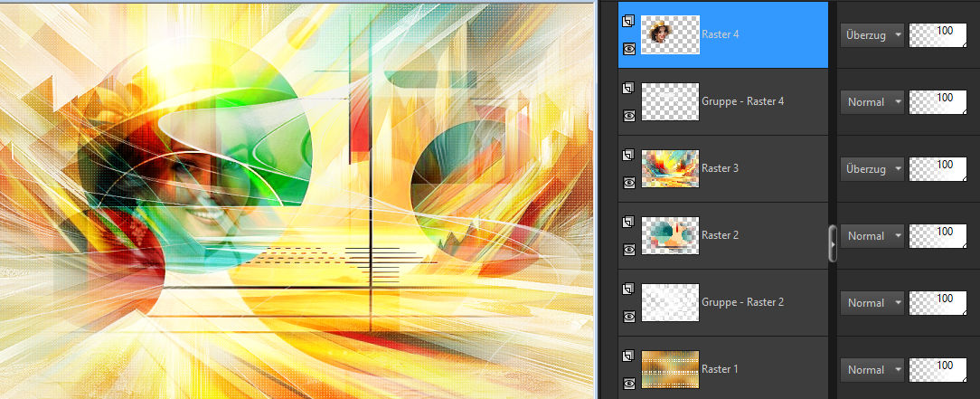This screenshot has width=980, height=399.
Task: Hide the Raster 2 layer
Action: 628,250
